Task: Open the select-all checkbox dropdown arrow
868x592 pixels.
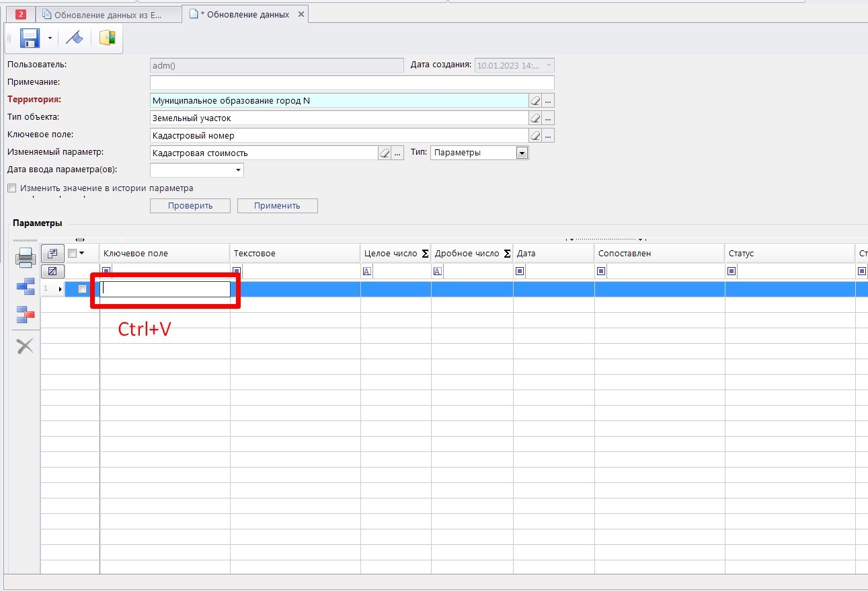Action: tap(82, 254)
